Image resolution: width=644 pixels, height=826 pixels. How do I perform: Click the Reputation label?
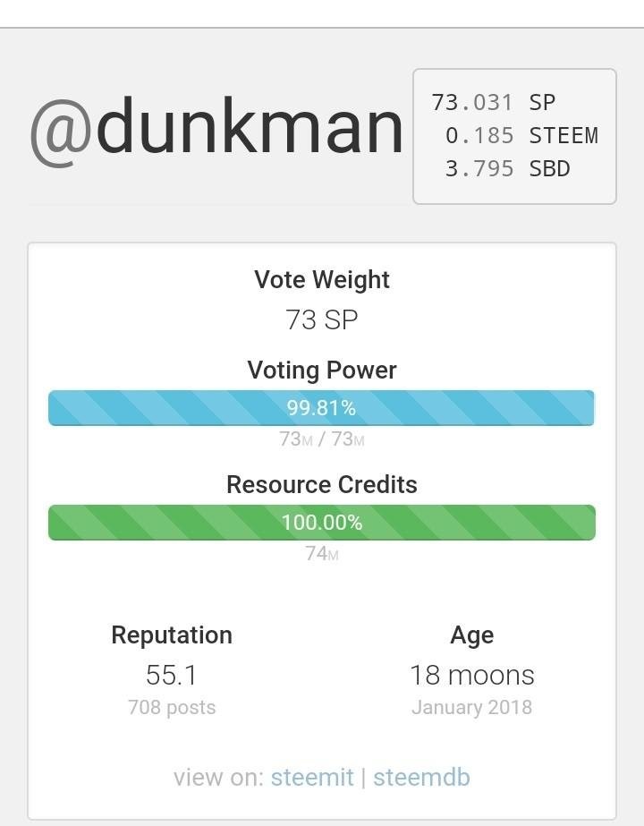(x=172, y=635)
